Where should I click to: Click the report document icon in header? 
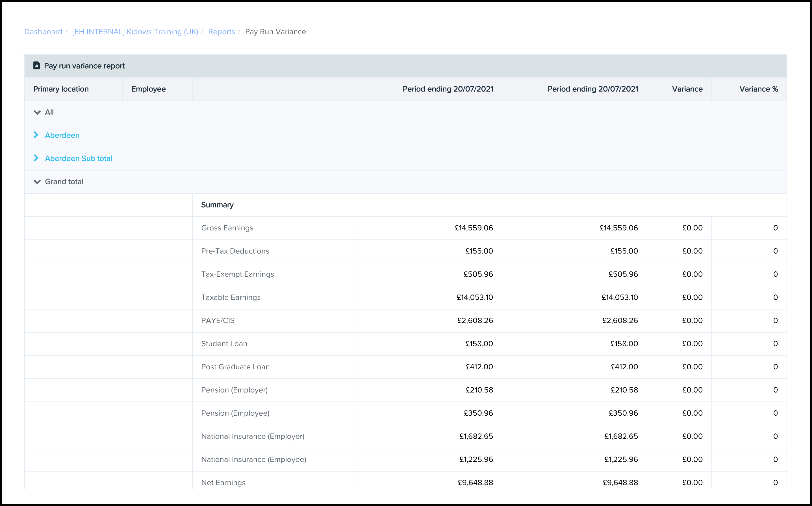coord(36,66)
